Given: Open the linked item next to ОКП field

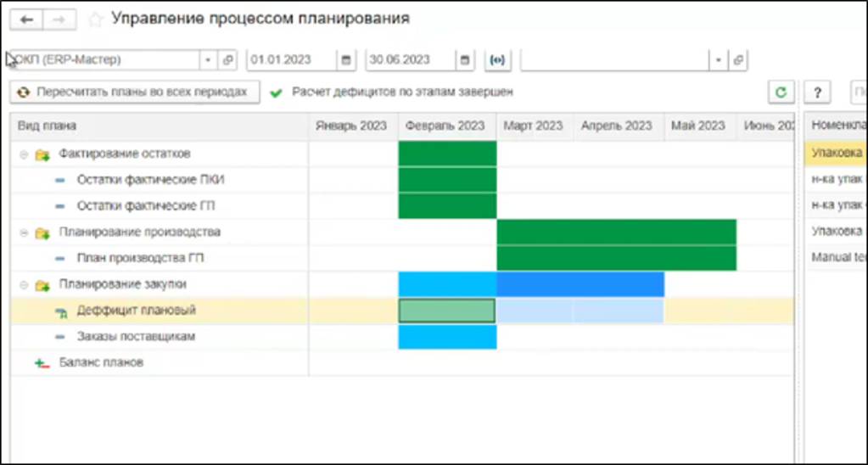Looking at the screenshot, I should click(228, 60).
